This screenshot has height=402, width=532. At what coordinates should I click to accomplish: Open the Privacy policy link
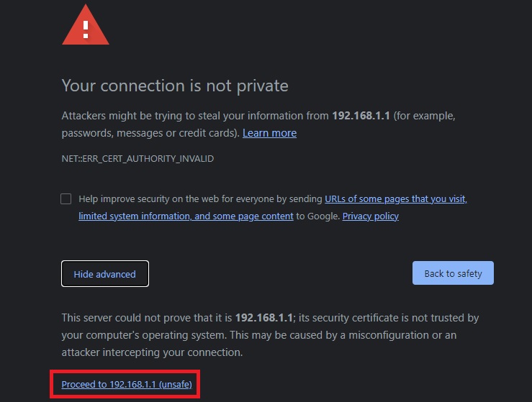tap(370, 216)
